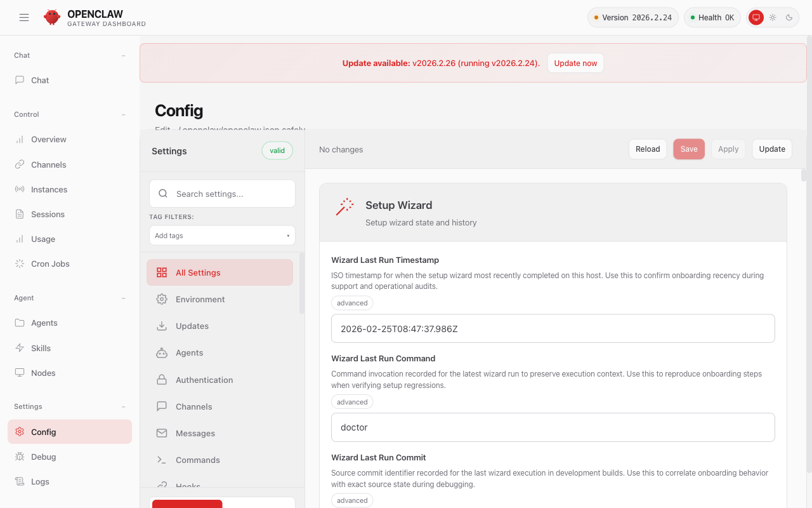Collapse the Control sidebar section
812x508 pixels.
[x=122, y=114]
